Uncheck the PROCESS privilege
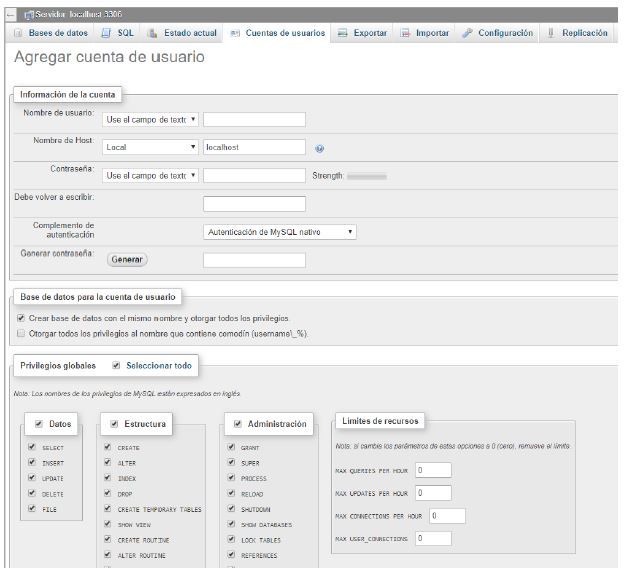Image resolution: width=624 pixels, height=574 pixels. [x=231, y=477]
